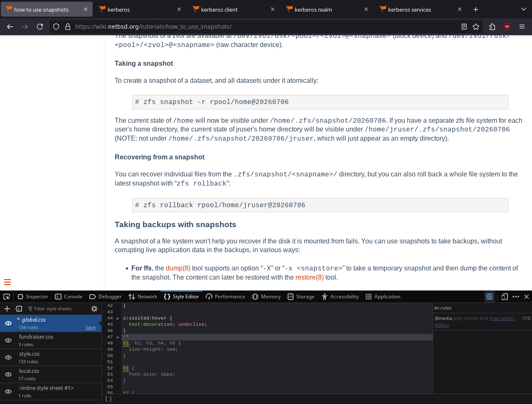Toggle visibility of local.css
Viewport: 532px width, 404px height.
click(8, 374)
